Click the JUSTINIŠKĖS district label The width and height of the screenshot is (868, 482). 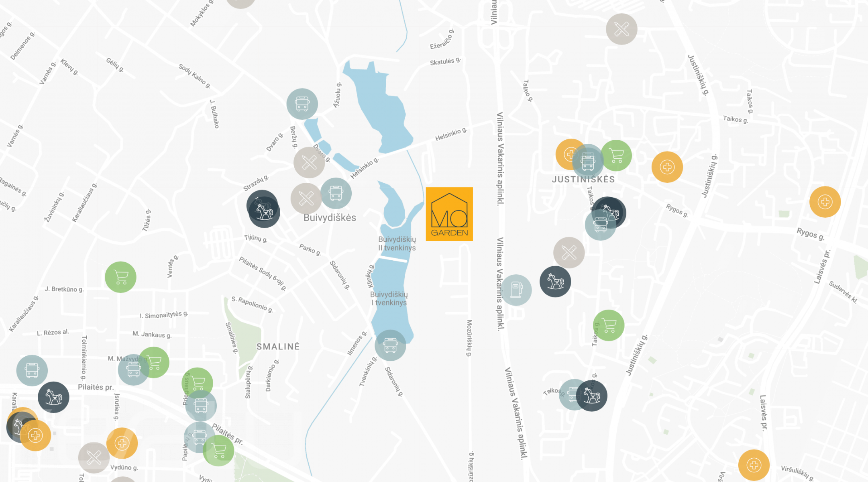click(x=583, y=180)
